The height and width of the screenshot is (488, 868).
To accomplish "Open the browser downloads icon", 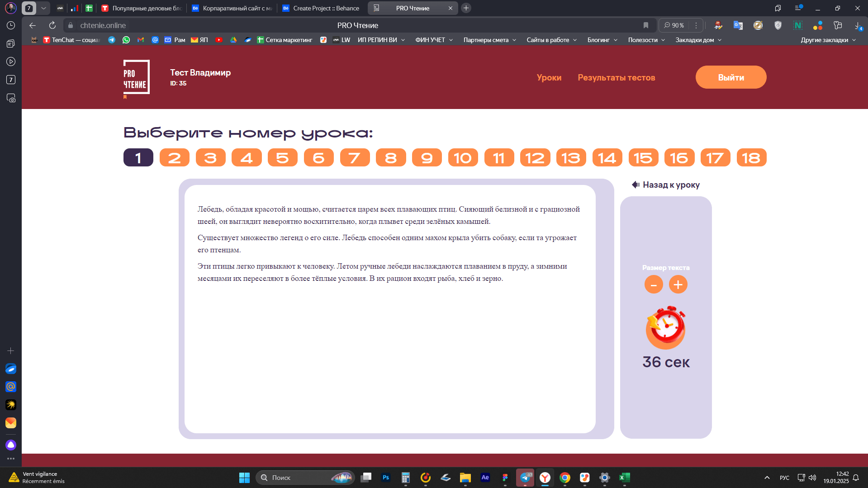I will click(x=858, y=26).
